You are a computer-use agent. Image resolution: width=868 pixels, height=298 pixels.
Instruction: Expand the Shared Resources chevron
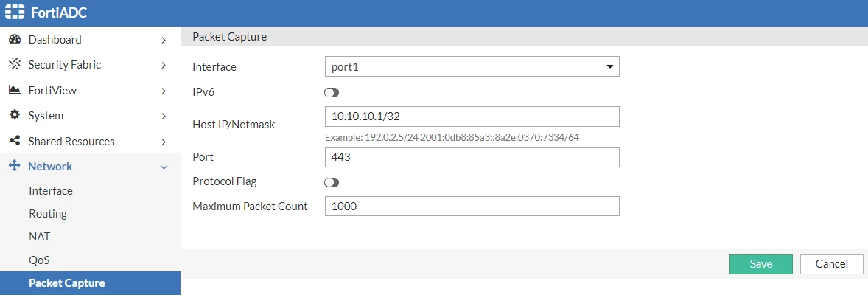[164, 142]
